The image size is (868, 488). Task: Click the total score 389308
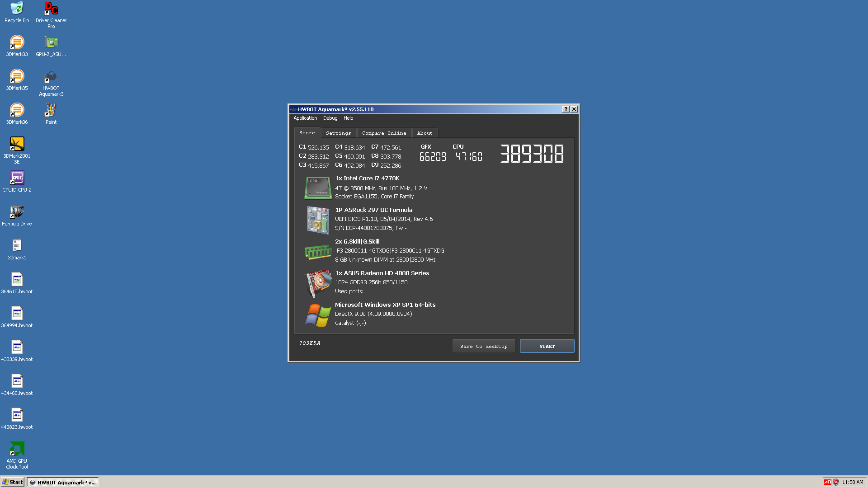532,154
